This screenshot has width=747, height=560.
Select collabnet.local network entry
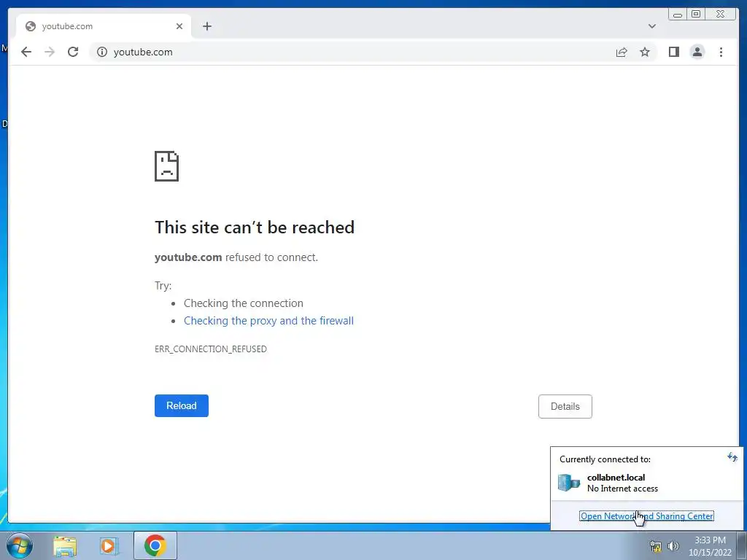(646, 483)
